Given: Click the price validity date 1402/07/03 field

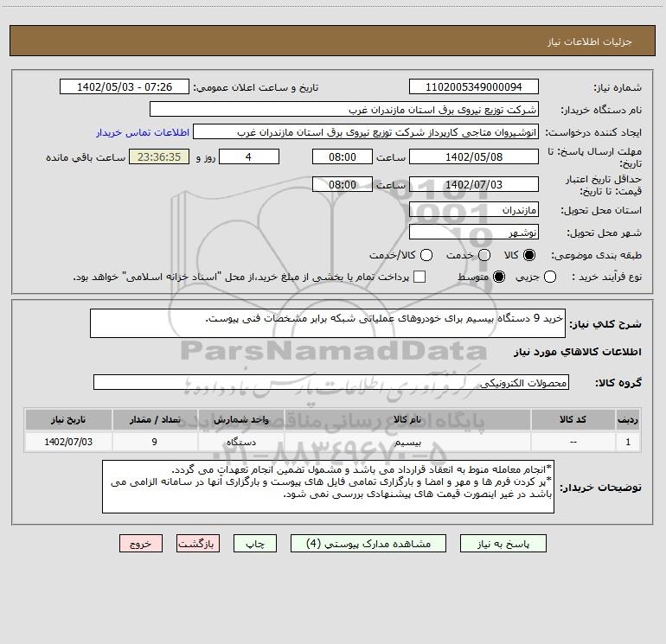Looking at the screenshot, I should pyautogui.click(x=474, y=184).
